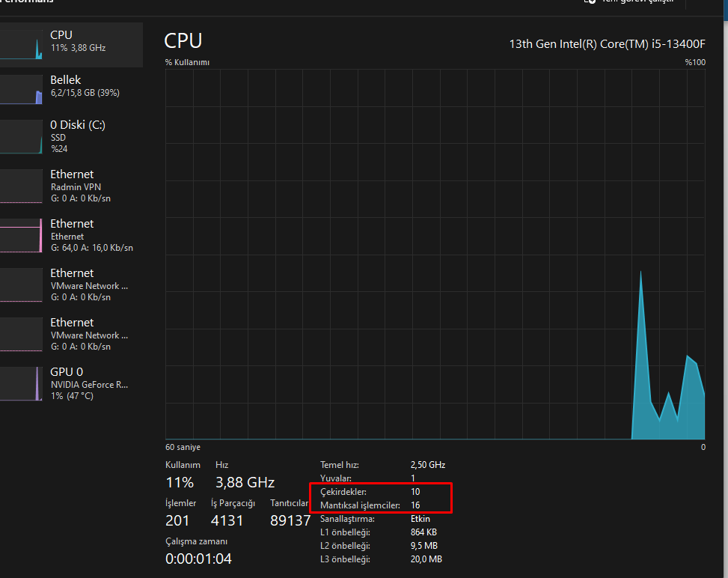Click the active Ethernet adapter showing 64,0 Kb/sn
This screenshot has height=578, width=728.
point(71,236)
